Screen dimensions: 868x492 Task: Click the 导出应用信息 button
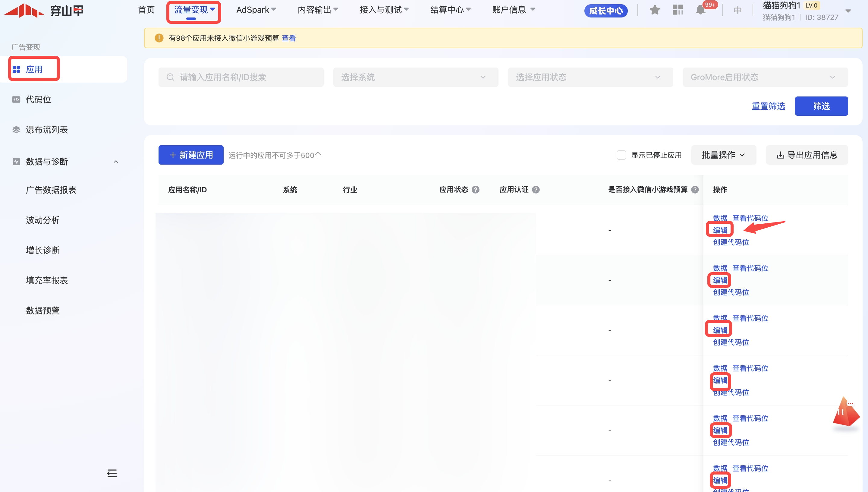tap(807, 155)
